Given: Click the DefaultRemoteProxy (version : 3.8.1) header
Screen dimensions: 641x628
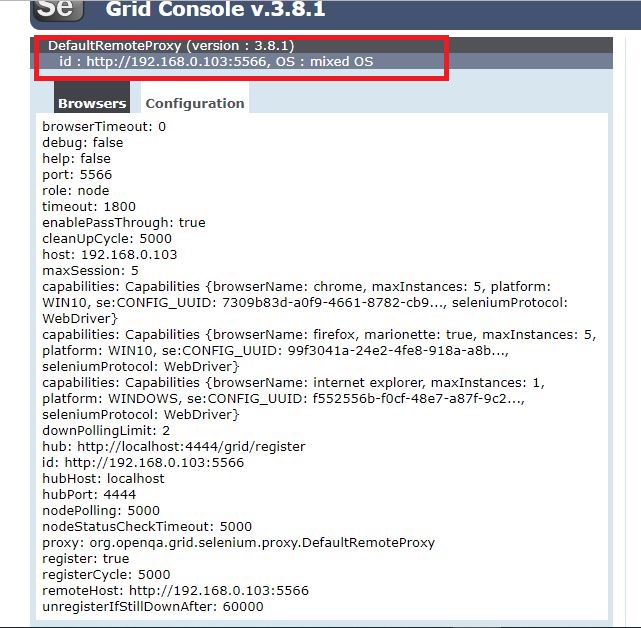Looking at the screenshot, I should pos(171,45).
